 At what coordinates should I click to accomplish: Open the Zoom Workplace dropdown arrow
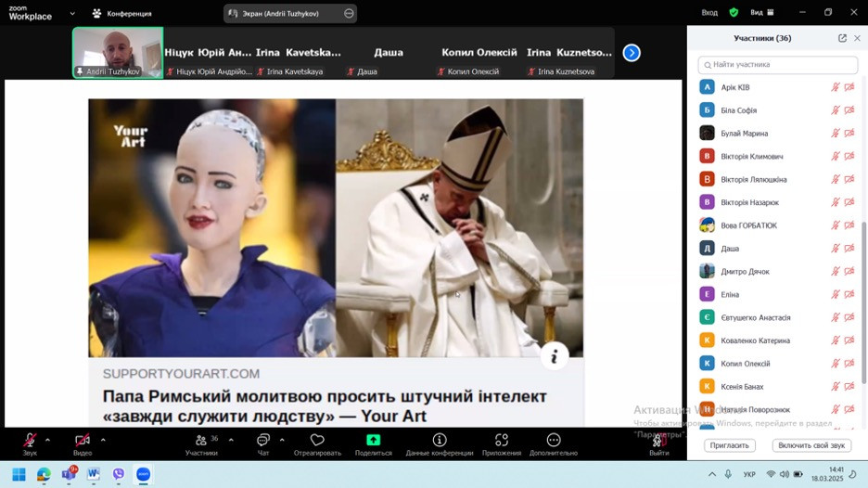72,13
